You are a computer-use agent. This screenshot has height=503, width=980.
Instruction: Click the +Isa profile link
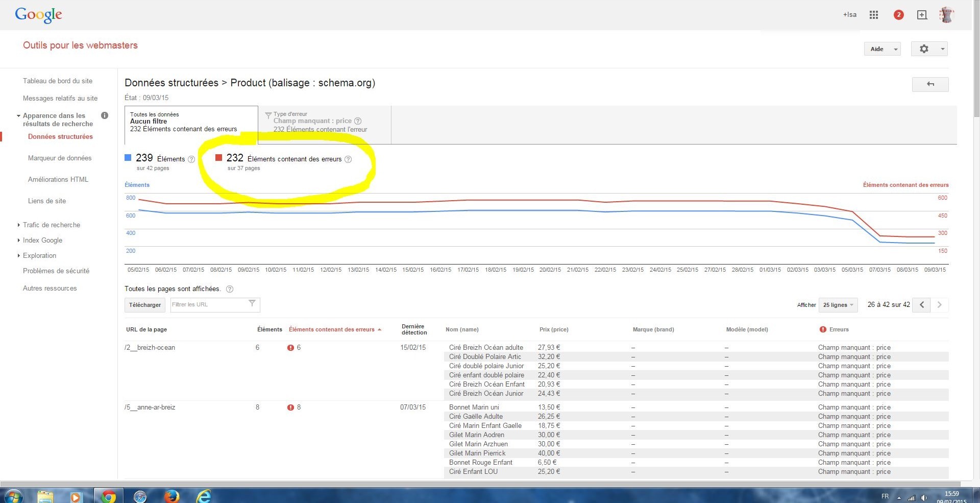coord(850,15)
